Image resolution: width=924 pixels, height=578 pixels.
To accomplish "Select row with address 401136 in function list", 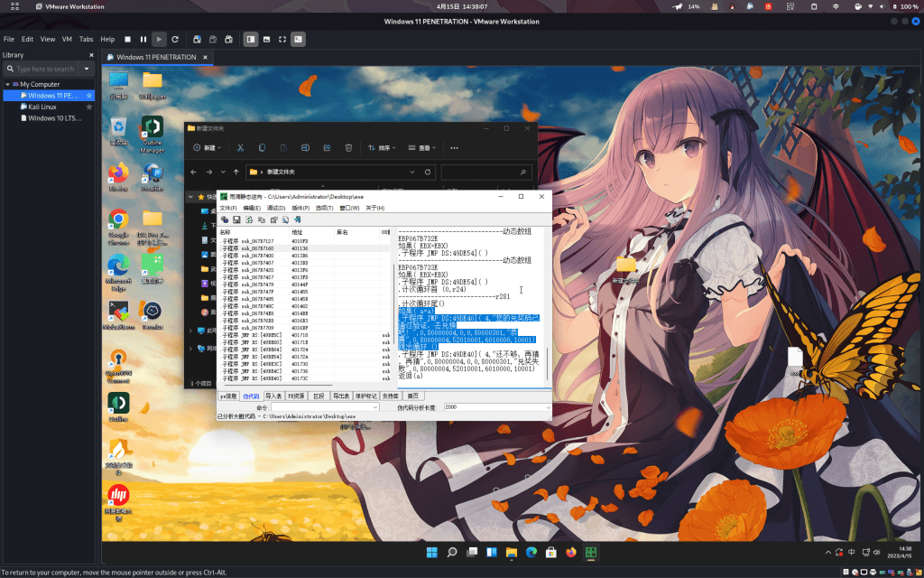I will (x=303, y=248).
